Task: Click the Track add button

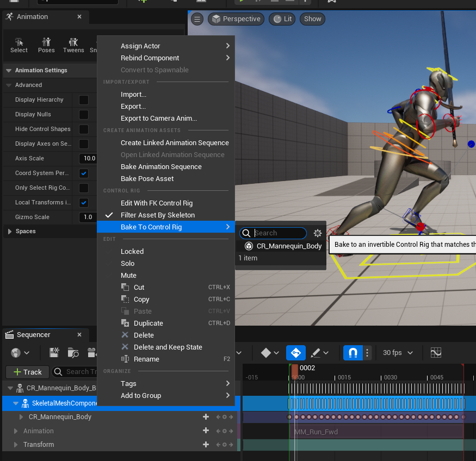Action: pos(27,372)
